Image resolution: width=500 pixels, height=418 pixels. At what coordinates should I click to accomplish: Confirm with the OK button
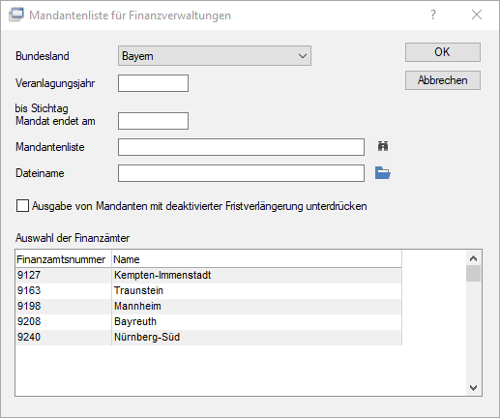point(443,52)
